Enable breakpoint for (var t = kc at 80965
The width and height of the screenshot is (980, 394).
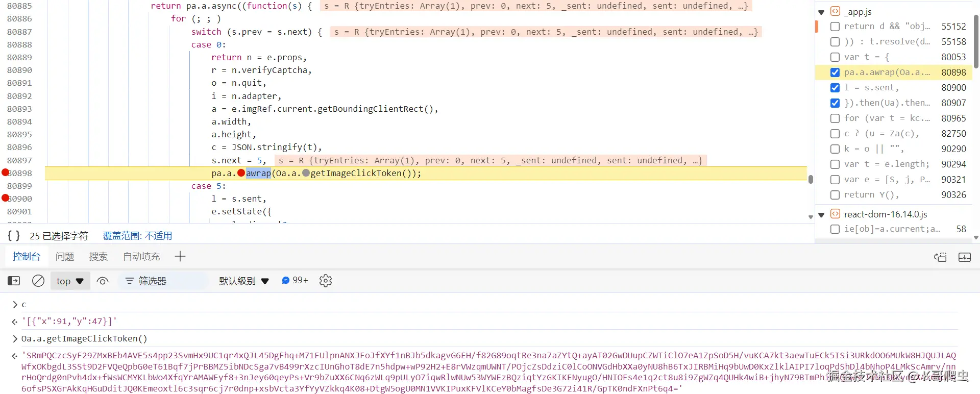(x=835, y=118)
